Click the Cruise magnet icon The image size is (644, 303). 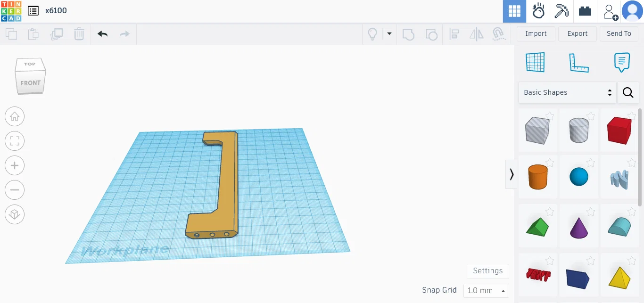(499, 34)
